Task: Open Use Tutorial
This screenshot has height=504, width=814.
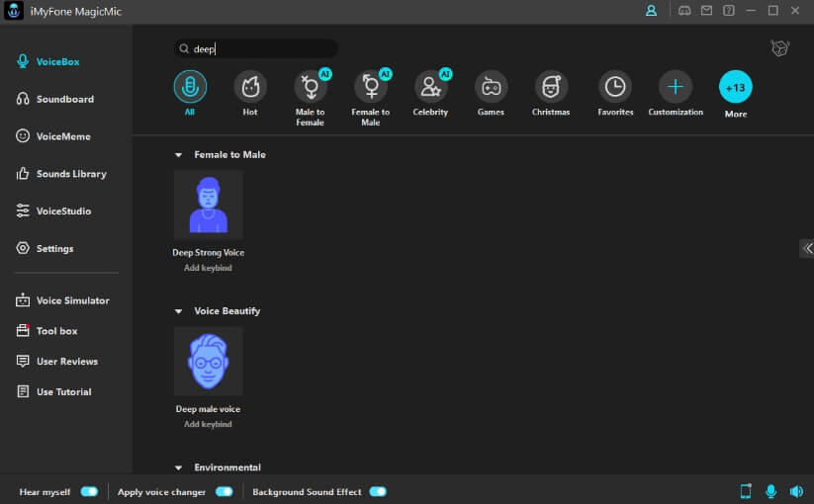Action: (x=54, y=392)
